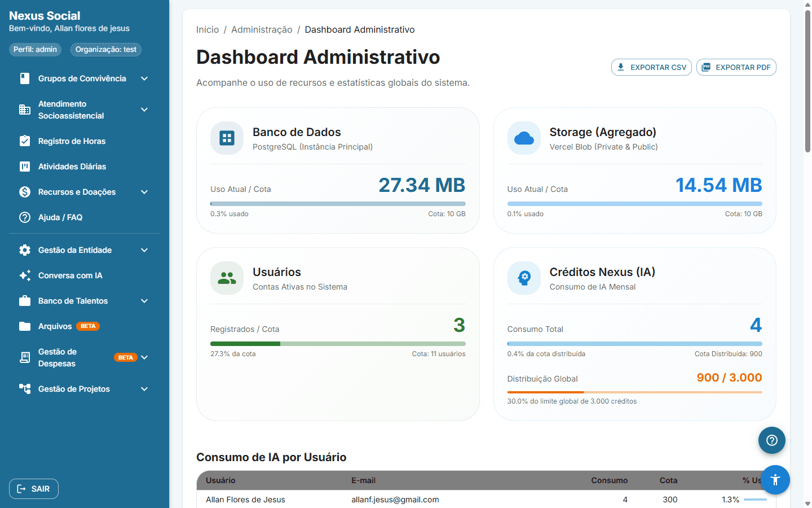Select Gestão de Projetos menu label
This screenshot has width=812, height=508.
[74, 389]
